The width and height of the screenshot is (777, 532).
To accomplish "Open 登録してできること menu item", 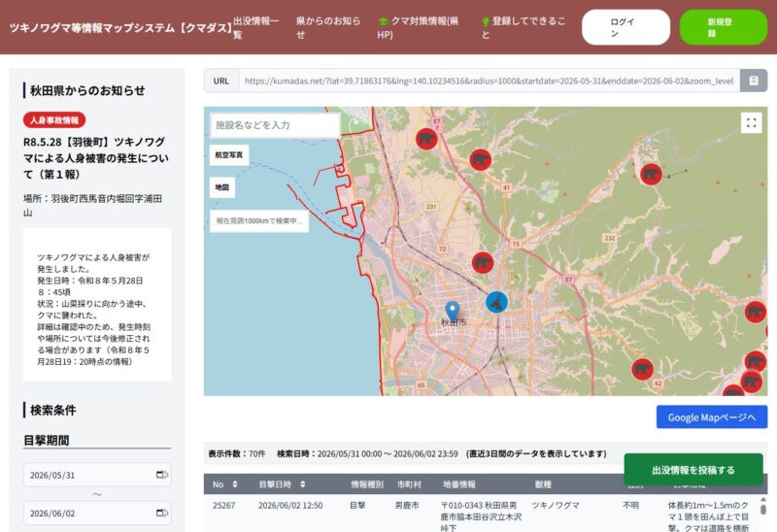I will point(523,28).
